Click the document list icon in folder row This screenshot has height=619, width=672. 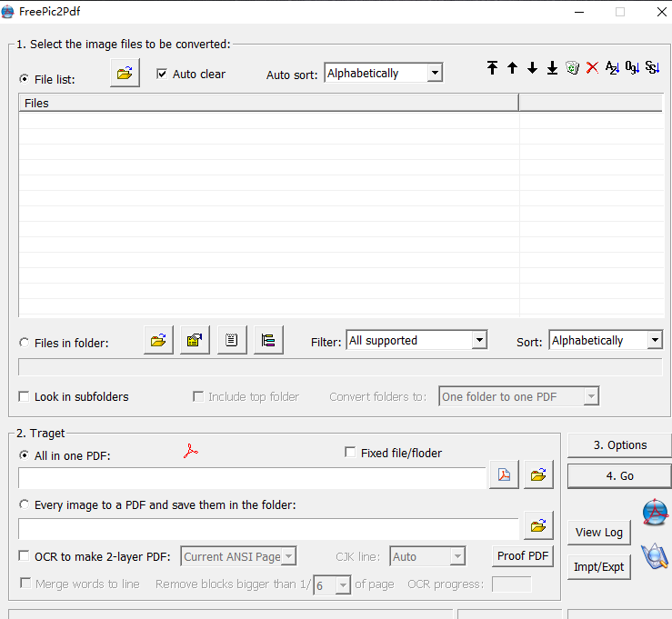(x=232, y=340)
